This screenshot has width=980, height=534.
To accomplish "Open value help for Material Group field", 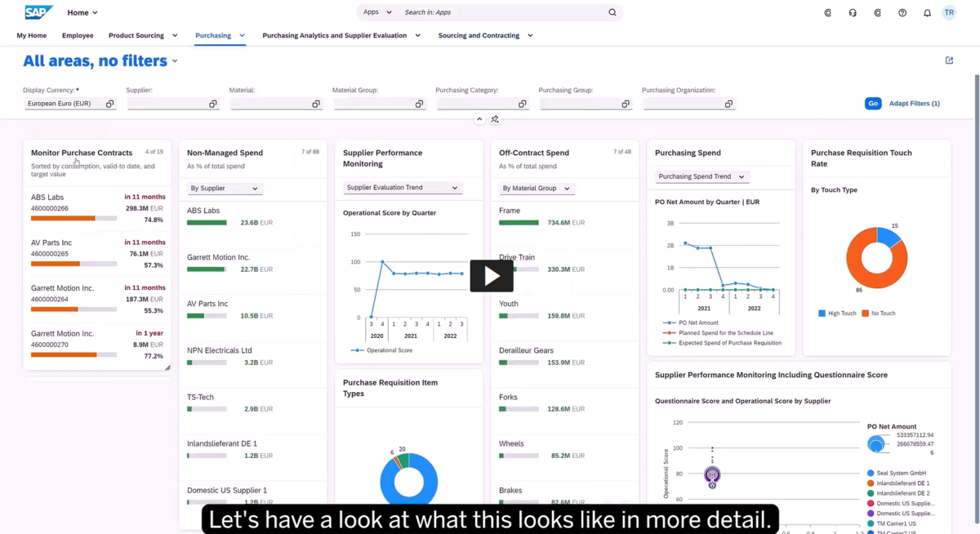I will tap(420, 104).
